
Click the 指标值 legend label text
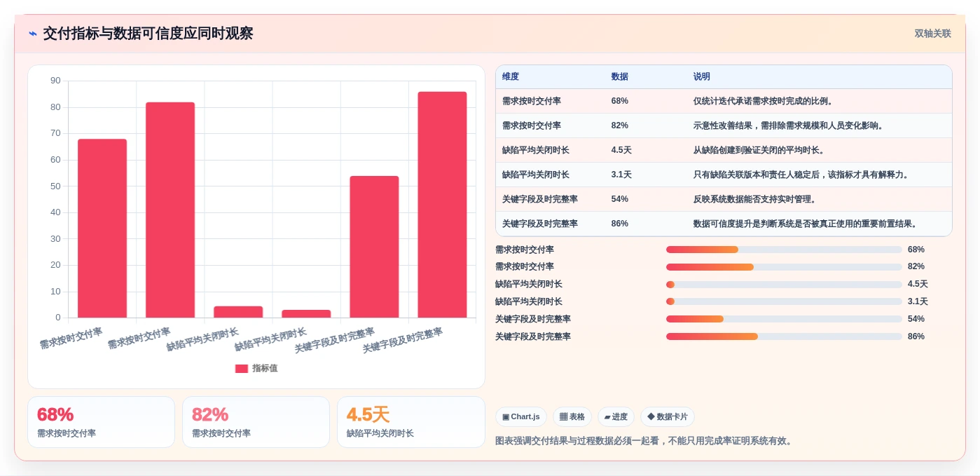point(265,369)
